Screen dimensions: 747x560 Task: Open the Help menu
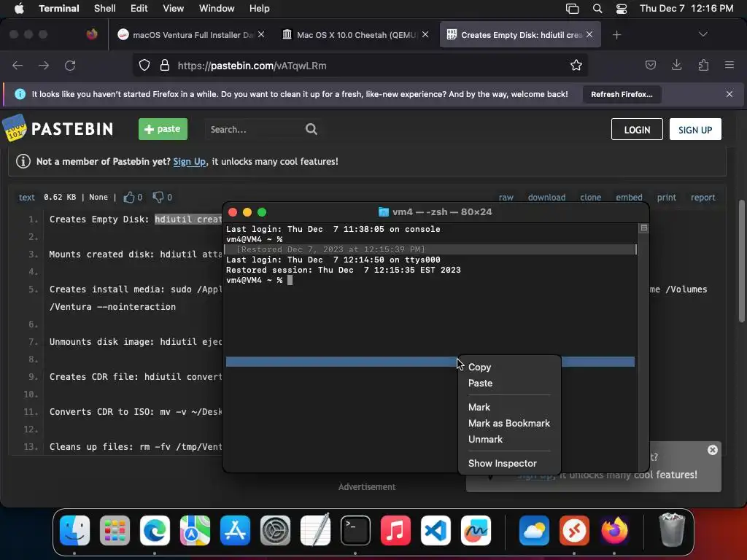pos(259,9)
